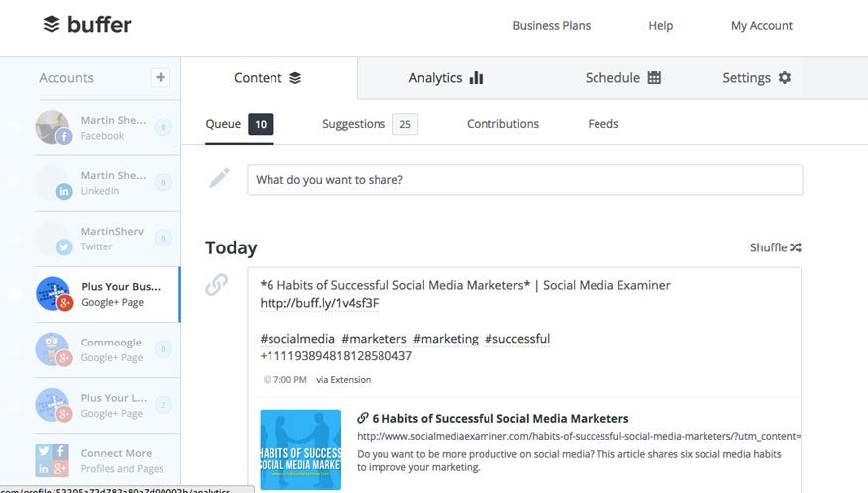Open Connect More Profiles and Pages

pyautogui.click(x=107, y=461)
